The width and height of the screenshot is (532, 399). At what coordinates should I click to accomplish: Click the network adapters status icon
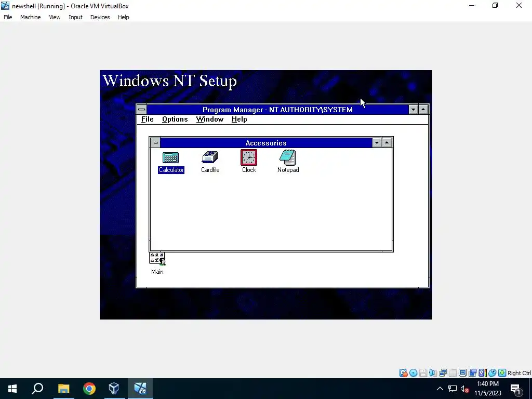click(x=443, y=373)
